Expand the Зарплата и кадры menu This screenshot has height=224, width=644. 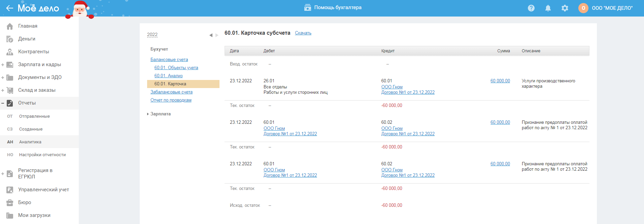3,65
